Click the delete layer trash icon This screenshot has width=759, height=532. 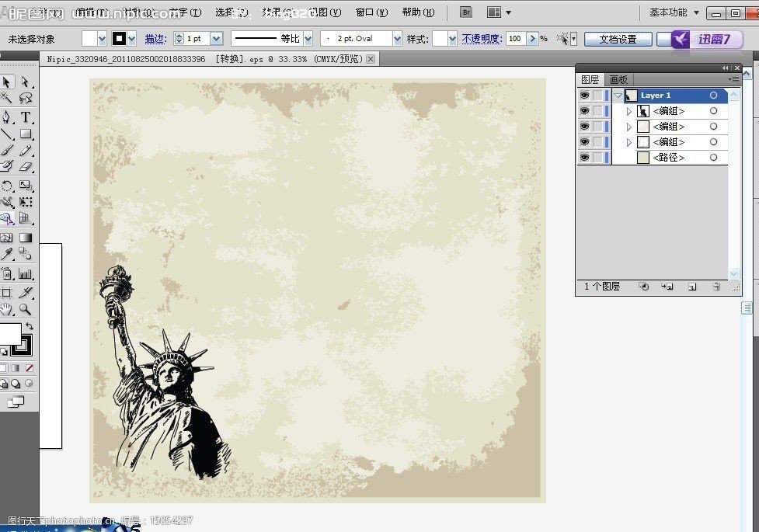pos(715,287)
